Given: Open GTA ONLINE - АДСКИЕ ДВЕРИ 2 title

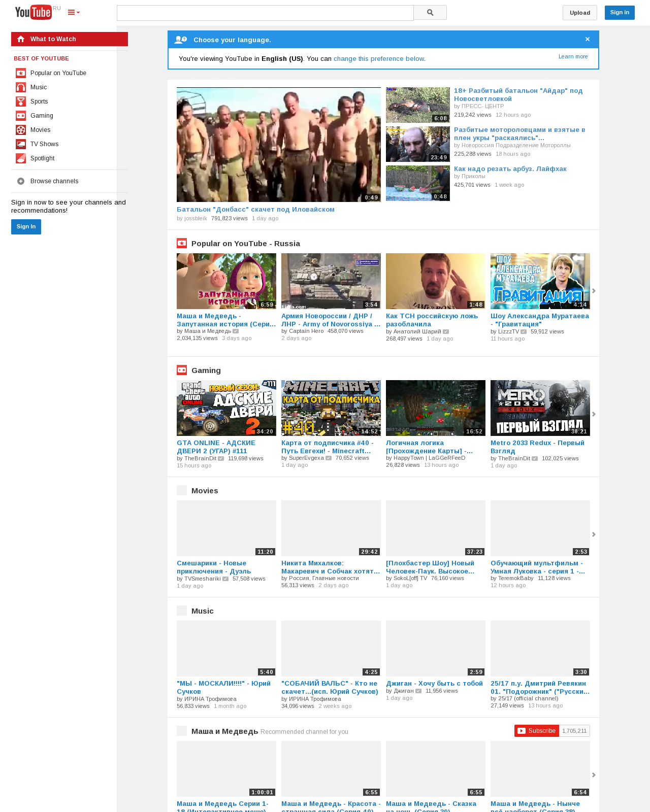Looking at the screenshot, I should click(216, 447).
